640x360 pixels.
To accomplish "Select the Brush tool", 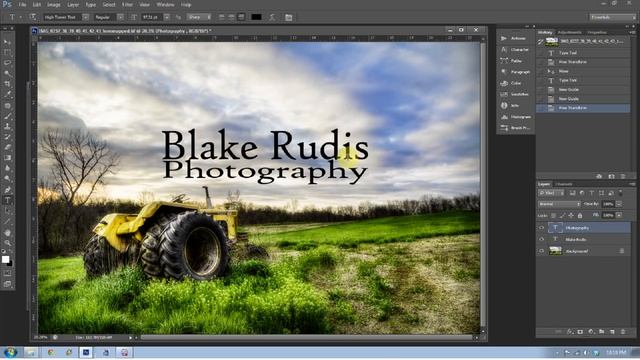I will pos(7,116).
